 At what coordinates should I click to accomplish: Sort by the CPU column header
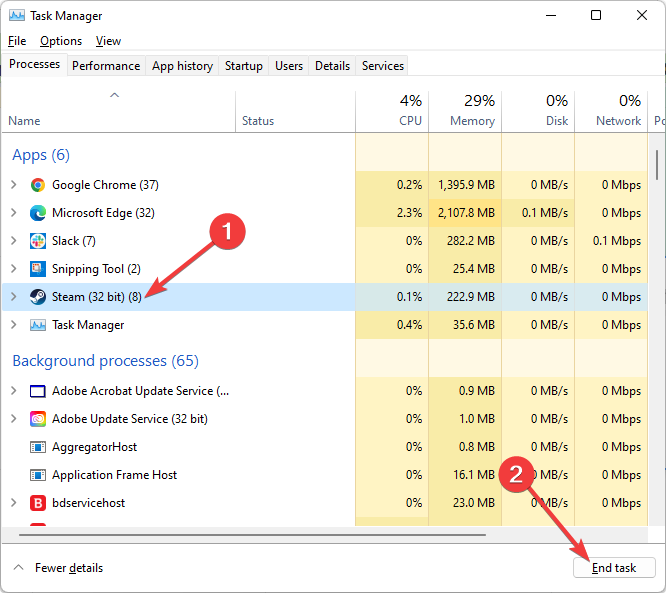(x=392, y=110)
